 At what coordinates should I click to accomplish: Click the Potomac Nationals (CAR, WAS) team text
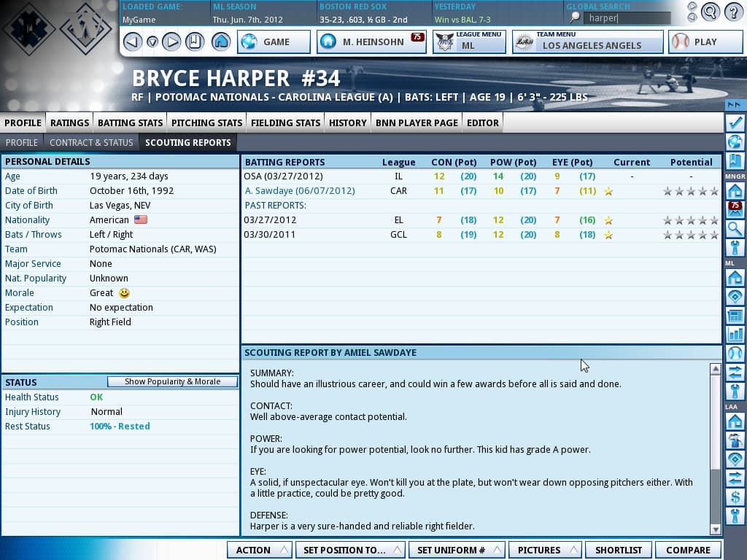click(x=153, y=249)
